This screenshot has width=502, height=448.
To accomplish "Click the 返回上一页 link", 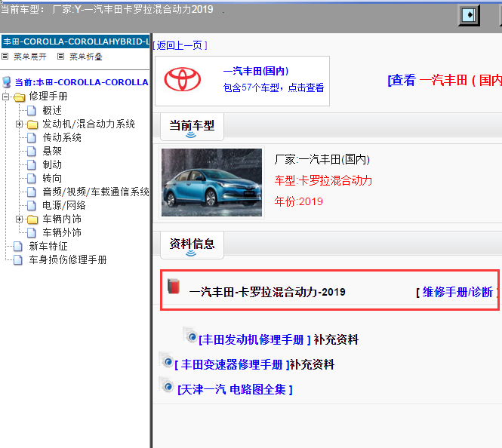I will click(180, 46).
